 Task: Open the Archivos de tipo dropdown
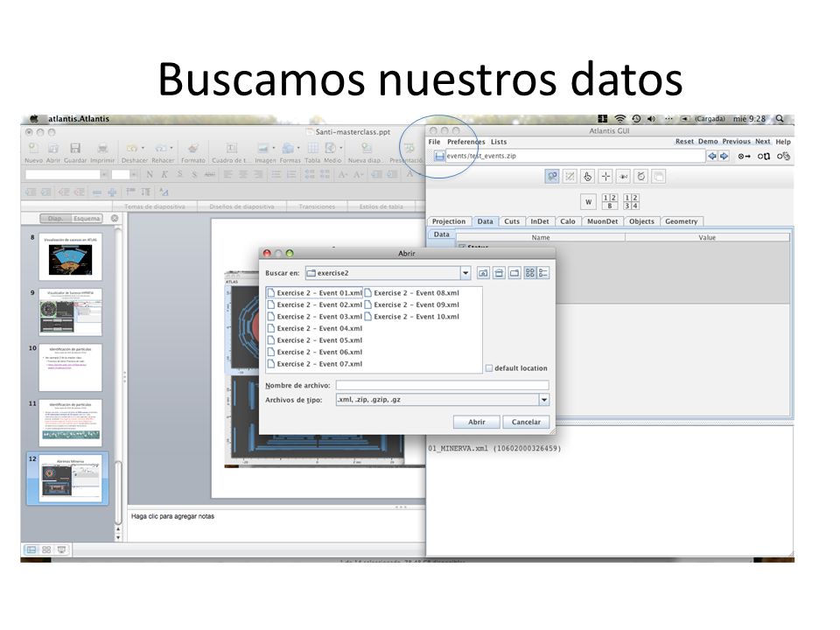(x=544, y=400)
